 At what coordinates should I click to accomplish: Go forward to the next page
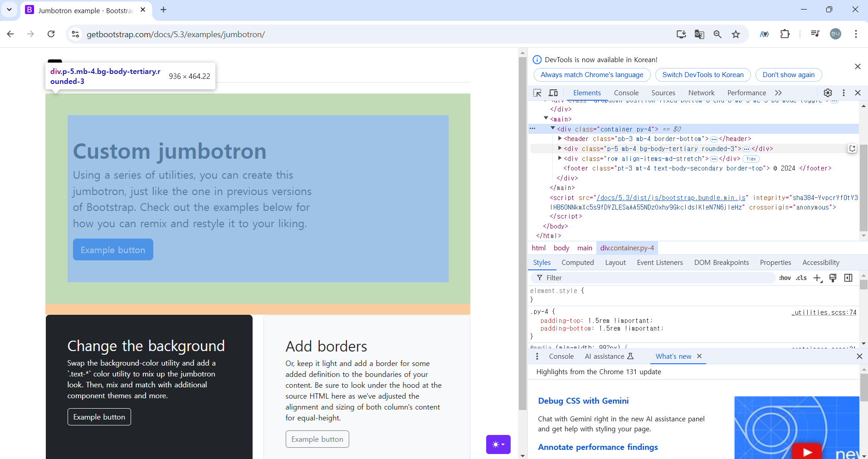click(x=30, y=34)
